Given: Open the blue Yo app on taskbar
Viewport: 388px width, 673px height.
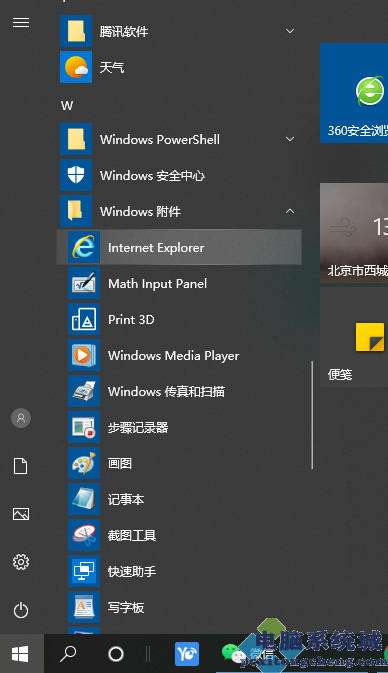Looking at the screenshot, I should (x=187, y=654).
